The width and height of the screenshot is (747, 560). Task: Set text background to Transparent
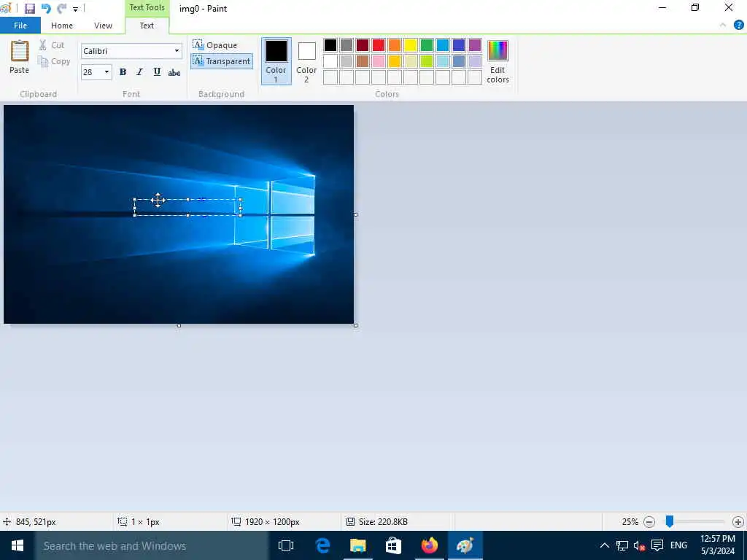coord(222,61)
